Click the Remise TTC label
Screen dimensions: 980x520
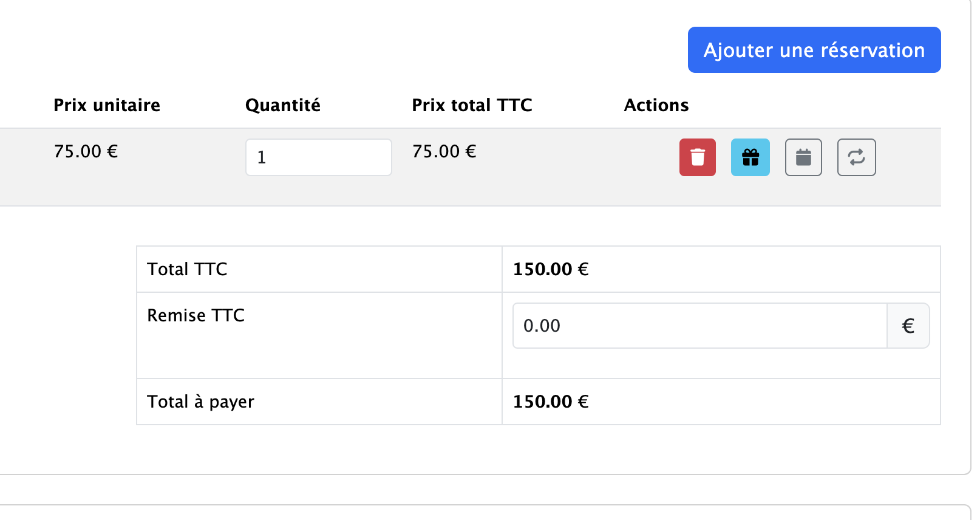(196, 315)
